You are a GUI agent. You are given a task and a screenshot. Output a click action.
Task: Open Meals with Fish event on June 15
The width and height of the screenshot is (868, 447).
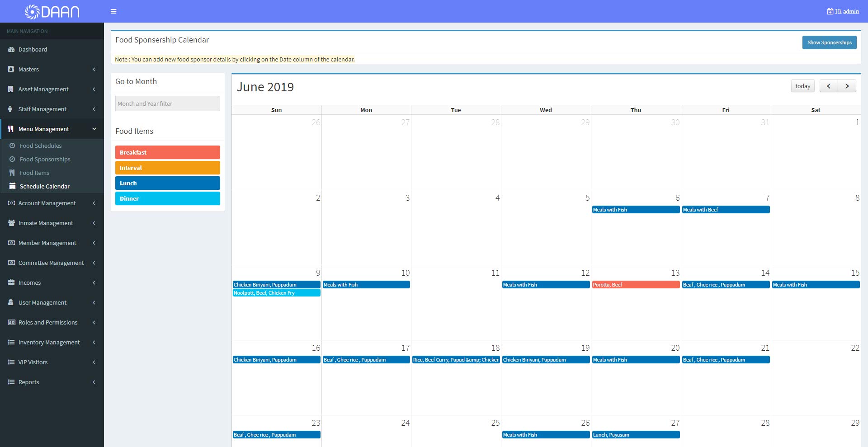816,285
